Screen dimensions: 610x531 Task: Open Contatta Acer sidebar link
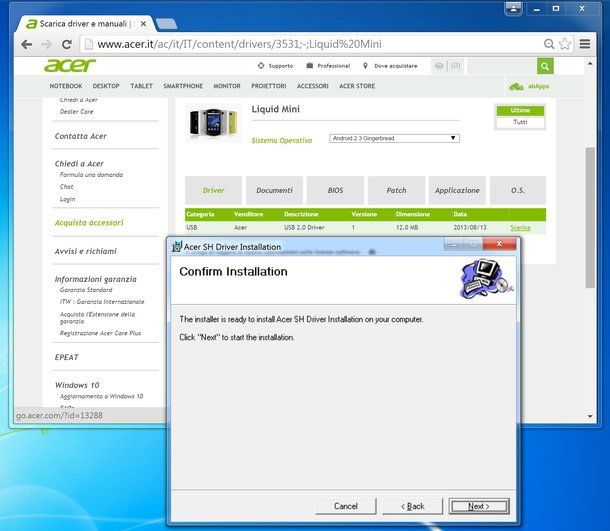81,136
